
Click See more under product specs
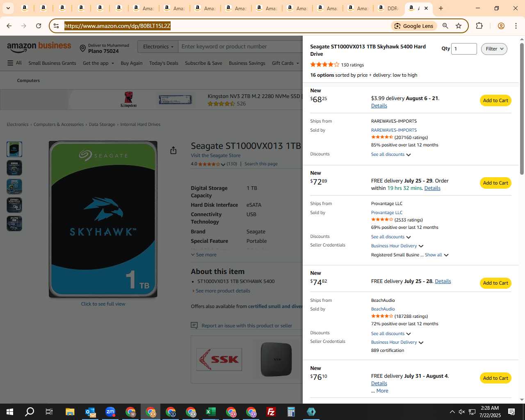[x=204, y=255]
